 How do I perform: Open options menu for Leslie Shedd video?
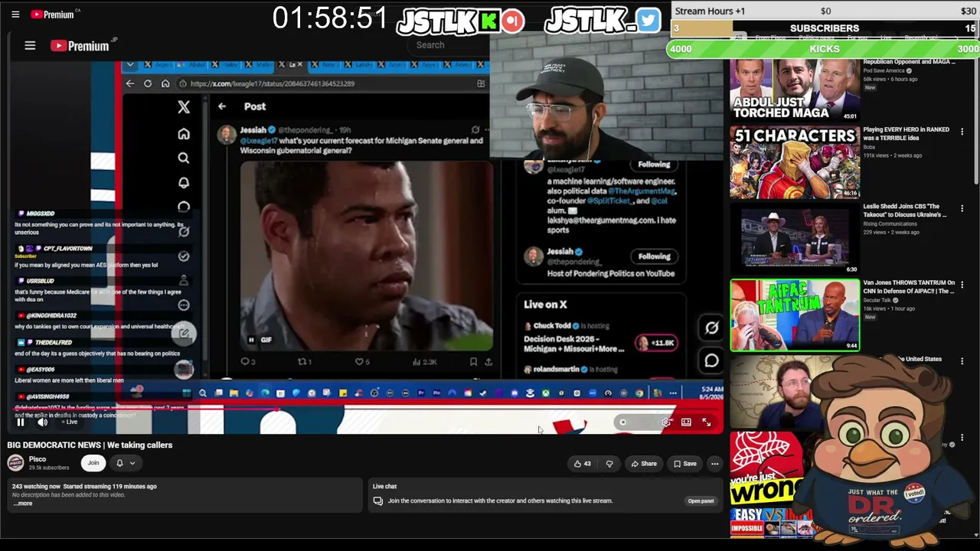tap(962, 208)
